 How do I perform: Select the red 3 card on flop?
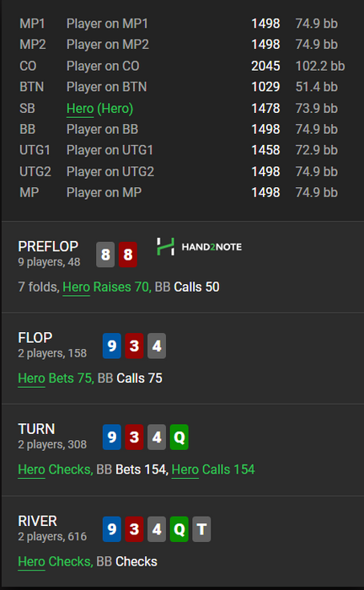pyautogui.click(x=134, y=346)
